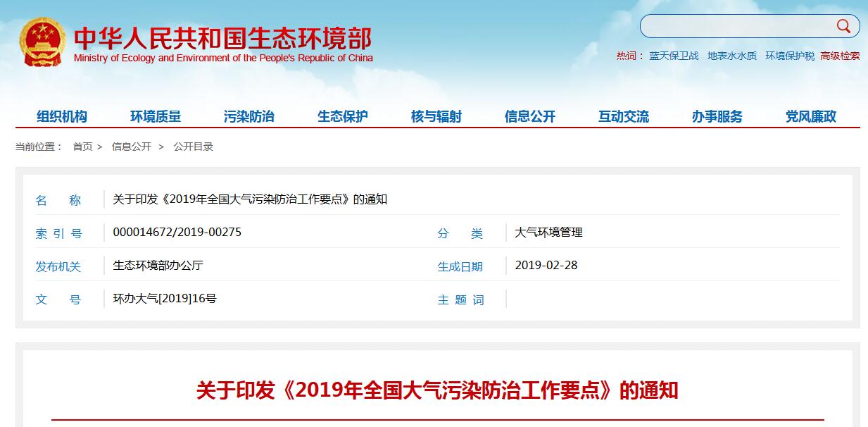Click the 蓝天保卫战 hot keyword link
868x427 pixels.
[x=674, y=56]
